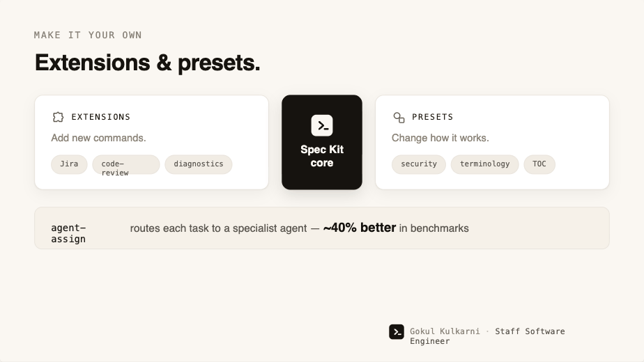
Task: Click the MAKE IT YOUR OWN caption
Action: point(88,36)
